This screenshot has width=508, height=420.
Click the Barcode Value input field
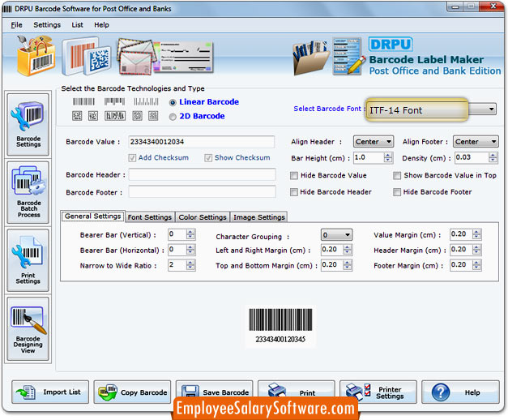201,142
